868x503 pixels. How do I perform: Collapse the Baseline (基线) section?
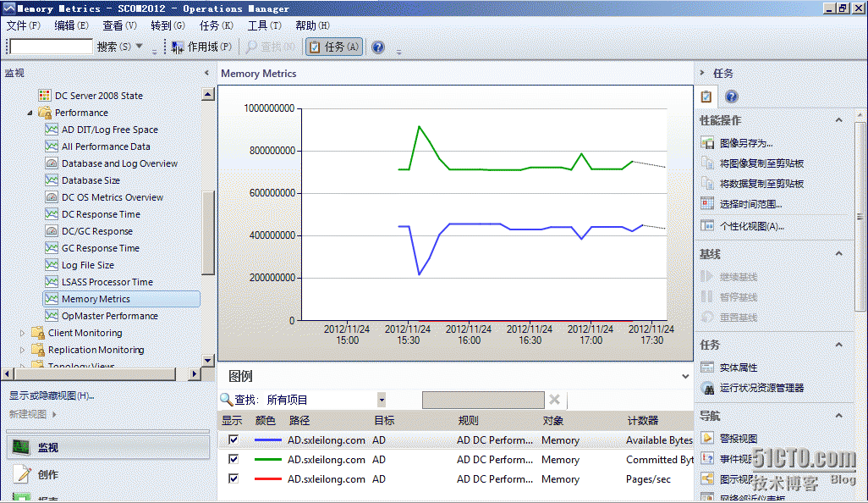coord(839,254)
